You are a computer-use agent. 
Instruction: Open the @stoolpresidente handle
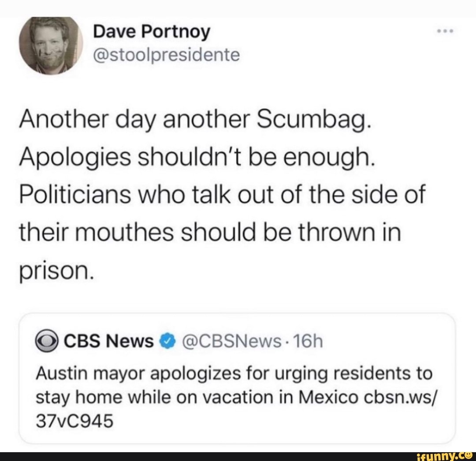(x=166, y=55)
